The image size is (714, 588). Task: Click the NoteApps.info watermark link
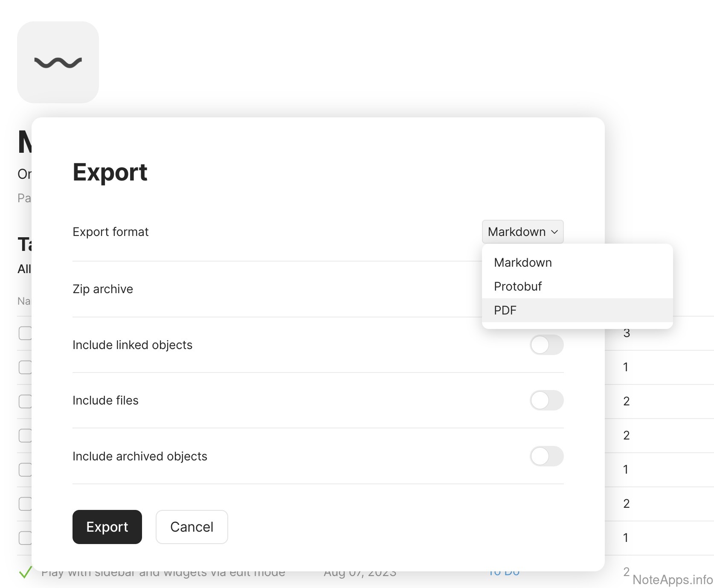coord(673,579)
